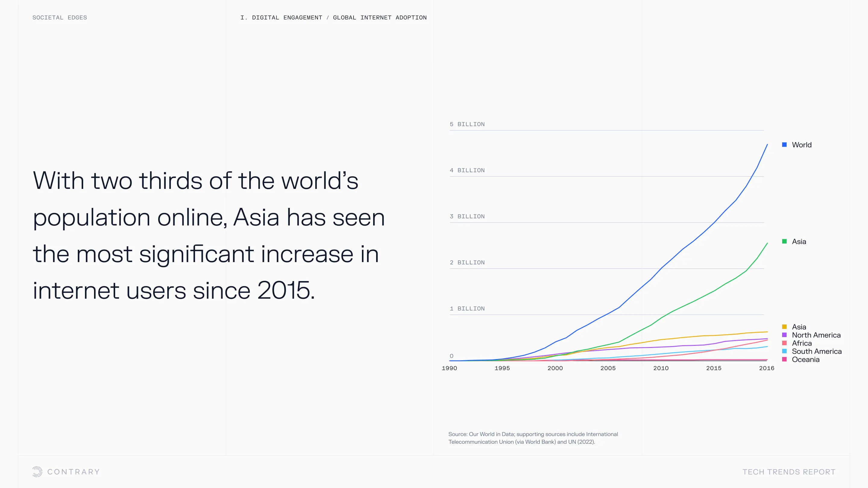Click the Contrary spiral logo icon
The width and height of the screenshot is (868, 488).
[37, 471]
